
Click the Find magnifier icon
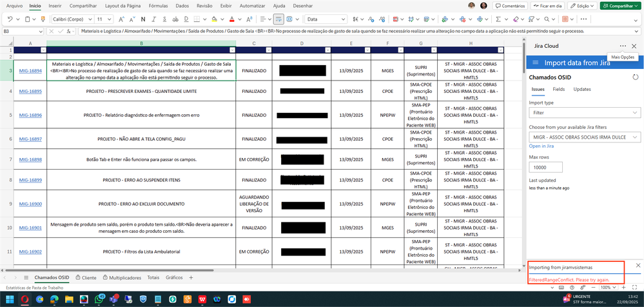click(547, 19)
